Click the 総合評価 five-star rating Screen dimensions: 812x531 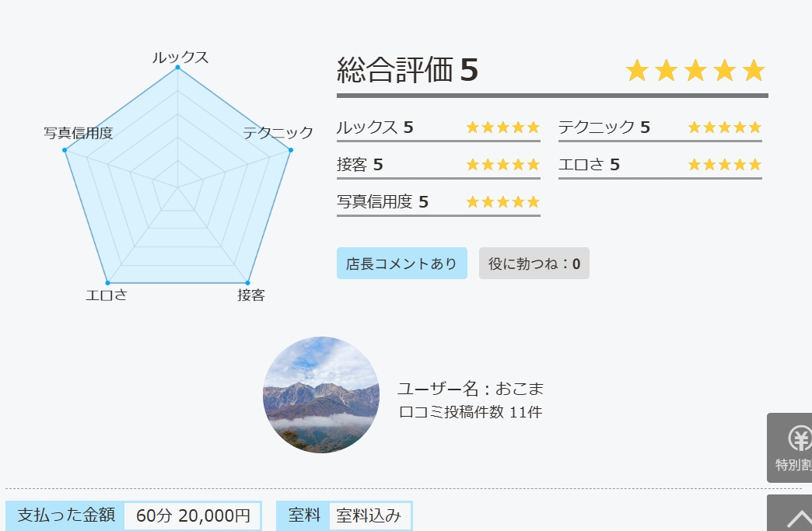click(x=695, y=71)
